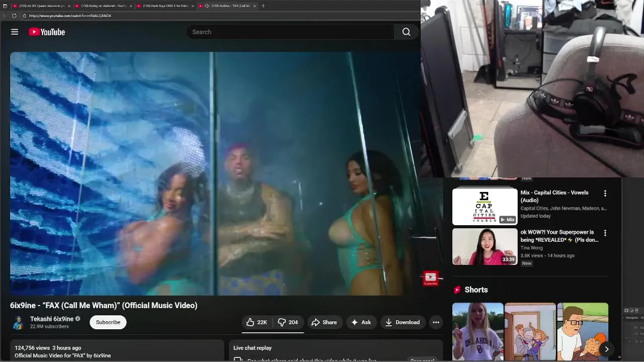Viewport: 644px width, 362px height.
Task: Share the FAX music video
Action: click(325, 322)
